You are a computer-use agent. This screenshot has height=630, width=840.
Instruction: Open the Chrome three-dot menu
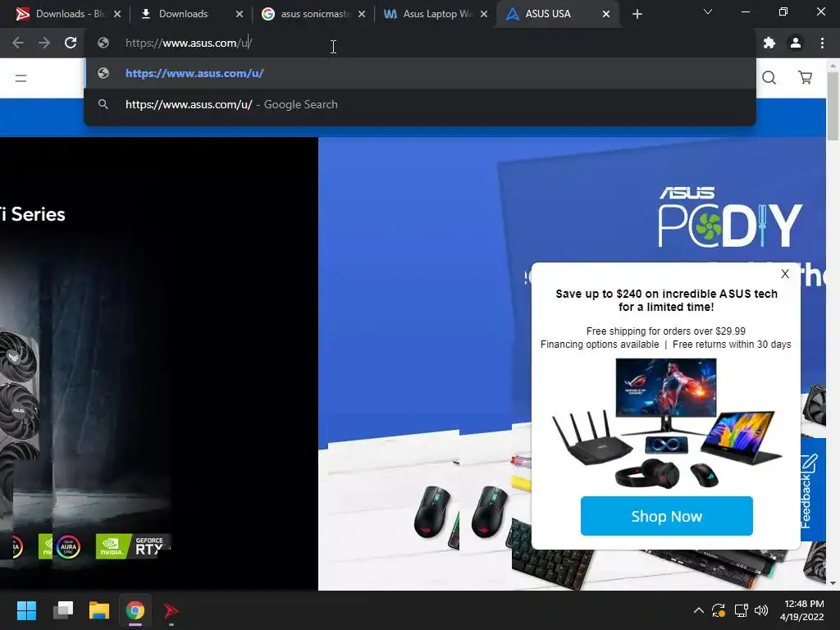point(822,43)
